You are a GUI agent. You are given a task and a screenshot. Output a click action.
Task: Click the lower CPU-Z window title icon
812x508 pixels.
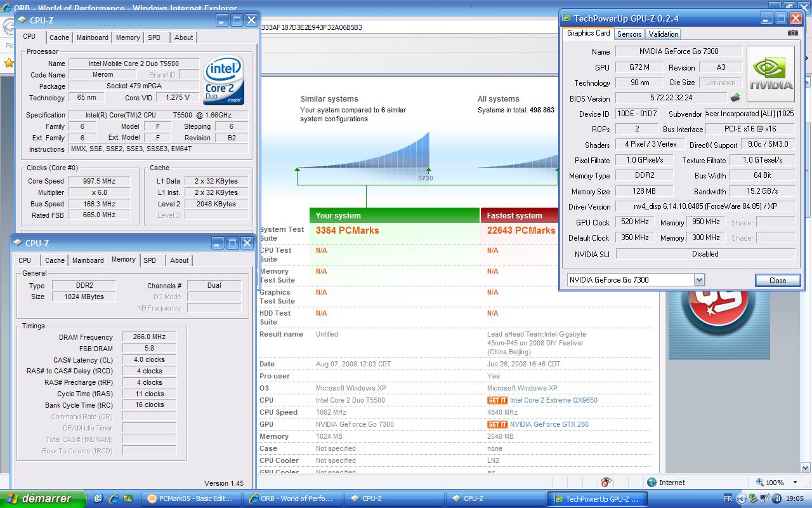18,243
